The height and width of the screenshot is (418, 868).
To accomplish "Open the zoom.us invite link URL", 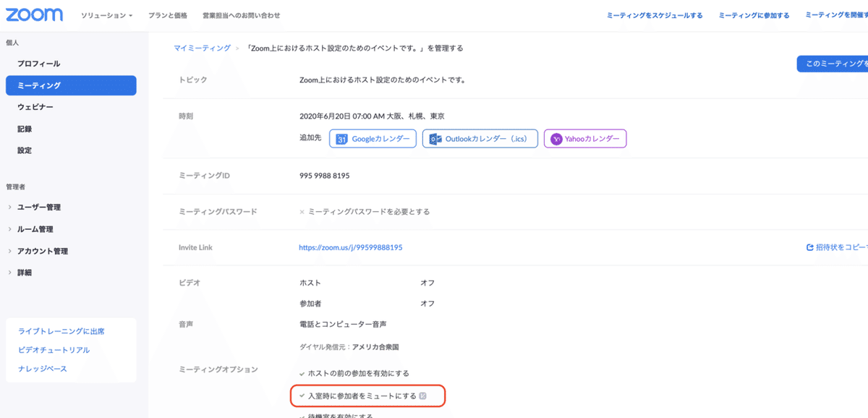I will click(x=352, y=247).
